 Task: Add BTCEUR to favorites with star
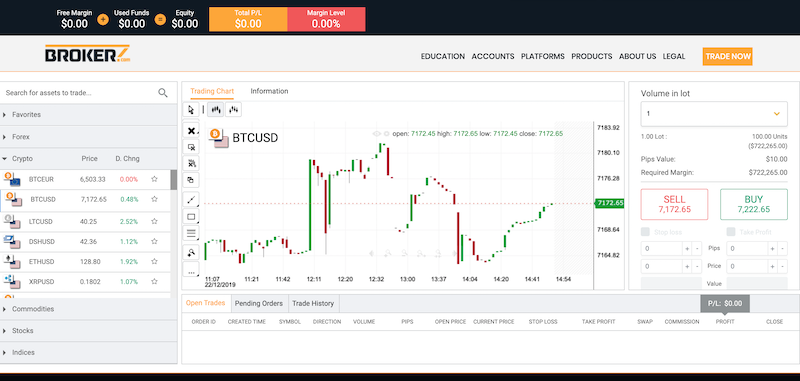pyautogui.click(x=154, y=179)
